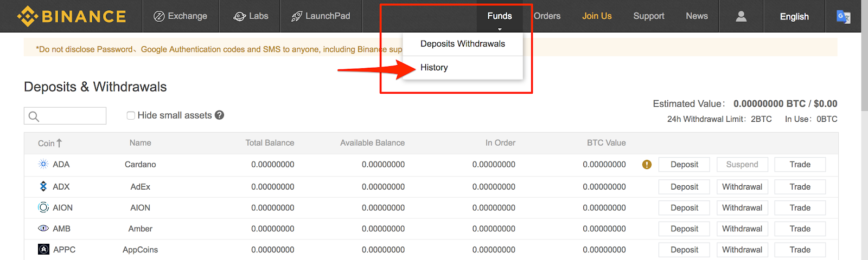Select Deposits Withdrawals from Funds menu
This screenshot has height=260, width=868.
[463, 44]
